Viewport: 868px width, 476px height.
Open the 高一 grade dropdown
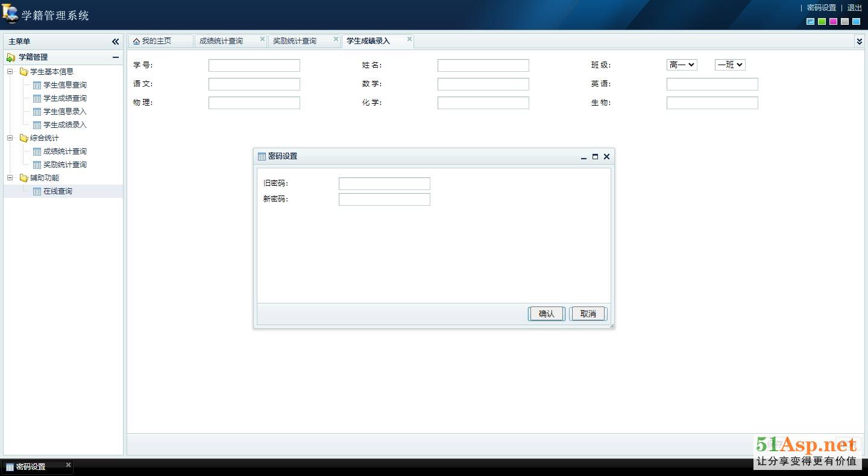[681, 65]
